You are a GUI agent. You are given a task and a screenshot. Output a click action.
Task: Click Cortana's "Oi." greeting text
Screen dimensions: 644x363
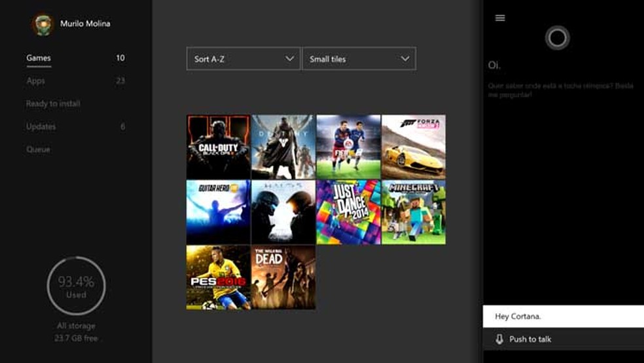tap(494, 66)
